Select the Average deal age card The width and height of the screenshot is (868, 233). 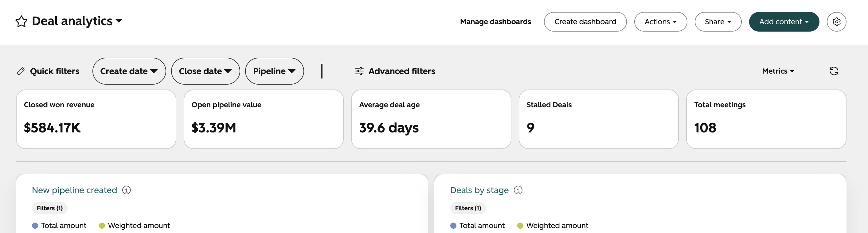pyautogui.click(x=431, y=119)
